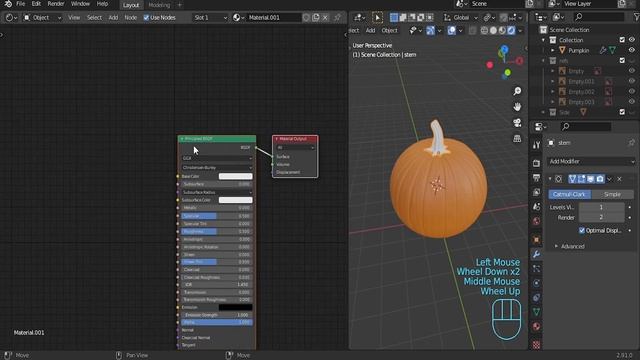The image size is (640, 360).
Task: Open viewport Object menu
Action: [x=389, y=30]
